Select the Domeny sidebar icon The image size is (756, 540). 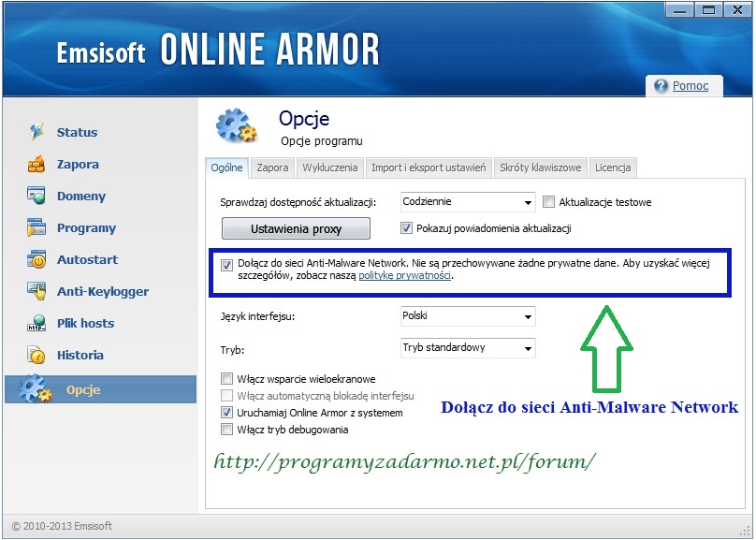click(x=36, y=197)
